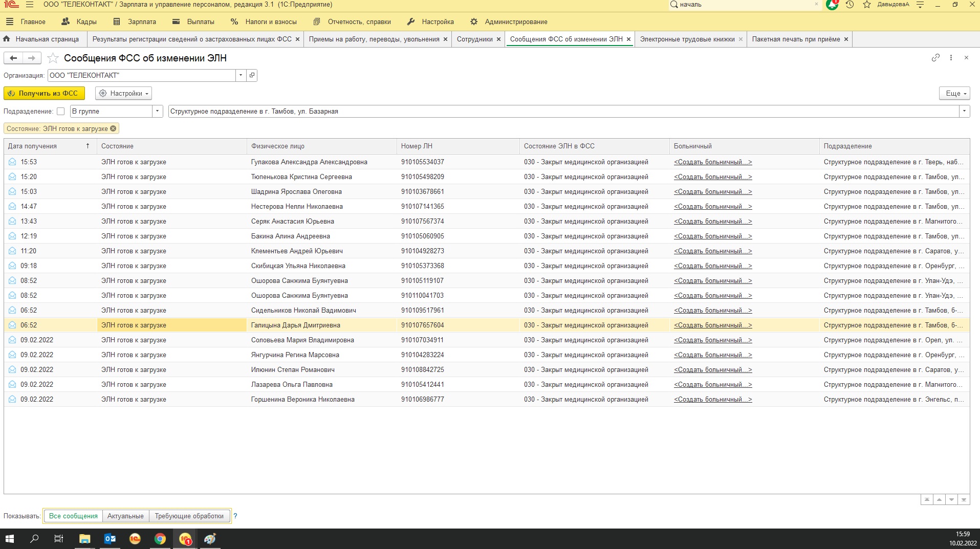This screenshot has width=980, height=549.
Task: Click the search magnifier icon in title bar
Action: (x=674, y=5)
